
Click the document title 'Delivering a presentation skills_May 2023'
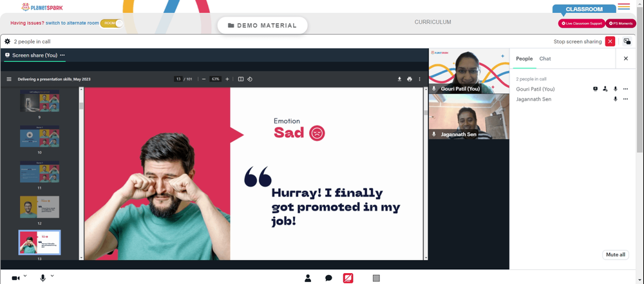point(54,79)
